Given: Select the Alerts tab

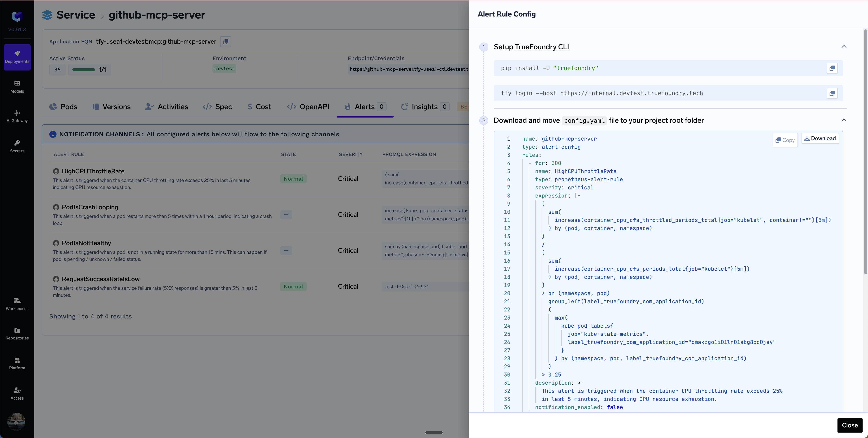Looking at the screenshot, I should click(x=365, y=107).
